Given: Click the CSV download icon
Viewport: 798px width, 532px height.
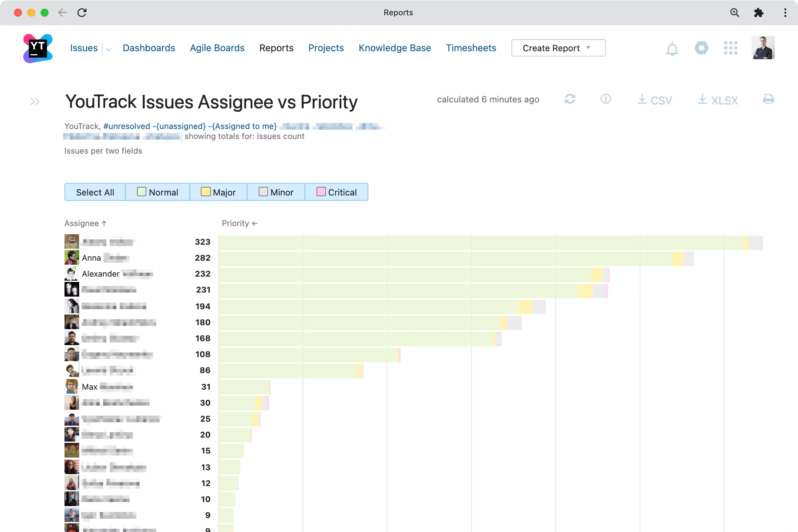Looking at the screenshot, I should [653, 99].
